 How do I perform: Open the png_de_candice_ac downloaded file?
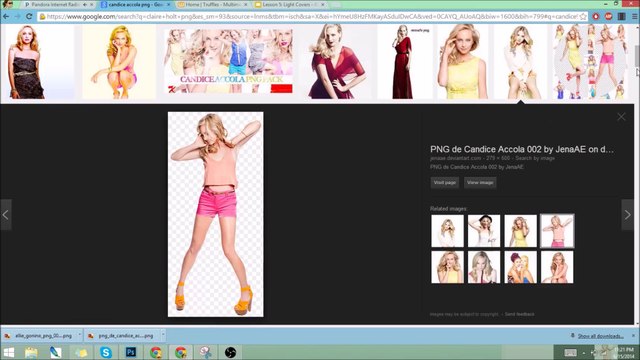point(122,336)
